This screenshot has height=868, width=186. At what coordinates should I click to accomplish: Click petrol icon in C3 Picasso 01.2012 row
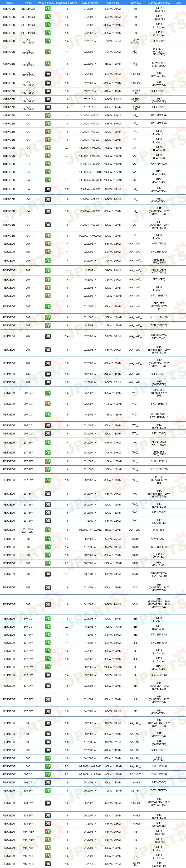coord(48,41)
